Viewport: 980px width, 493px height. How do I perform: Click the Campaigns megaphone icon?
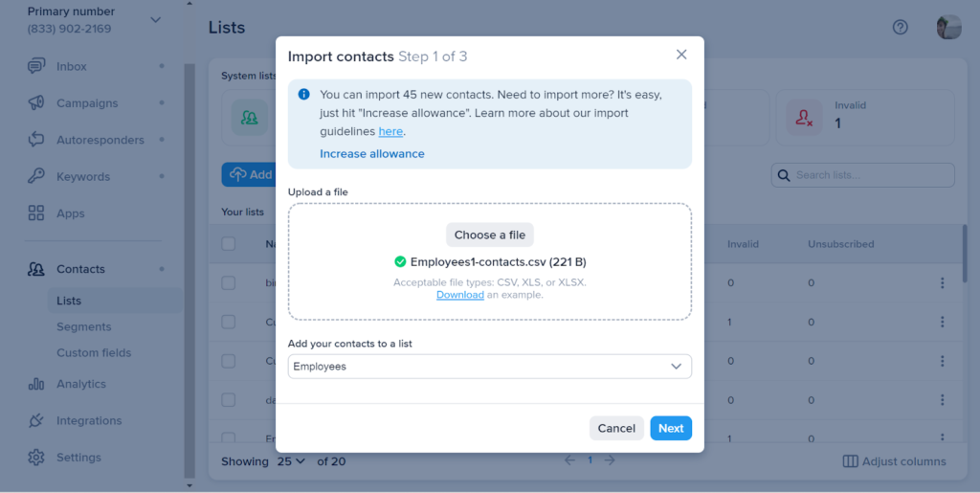(36, 102)
